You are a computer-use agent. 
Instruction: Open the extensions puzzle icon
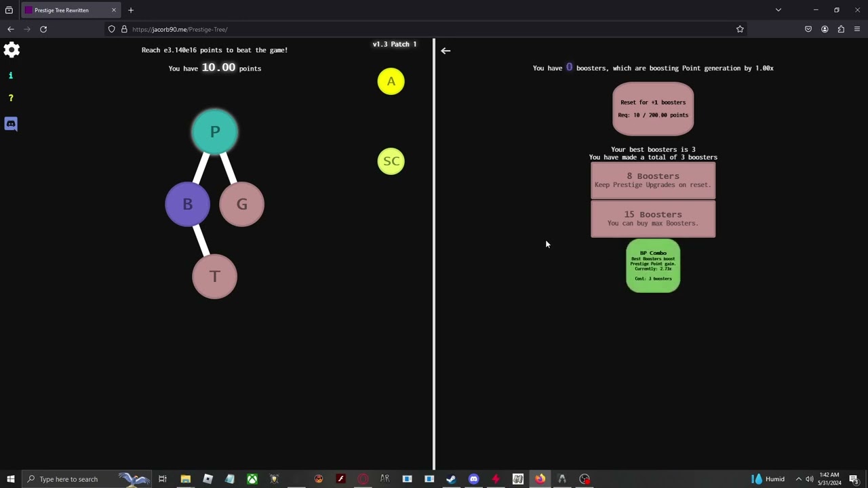click(x=841, y=29)
